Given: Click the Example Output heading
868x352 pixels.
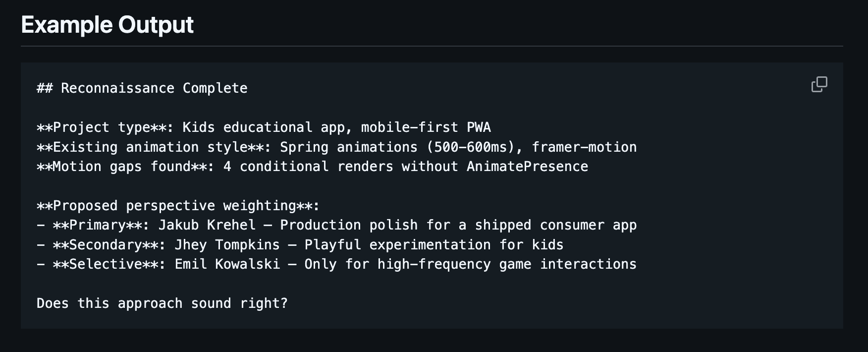Looking at the screenshot, I should 107,25.
